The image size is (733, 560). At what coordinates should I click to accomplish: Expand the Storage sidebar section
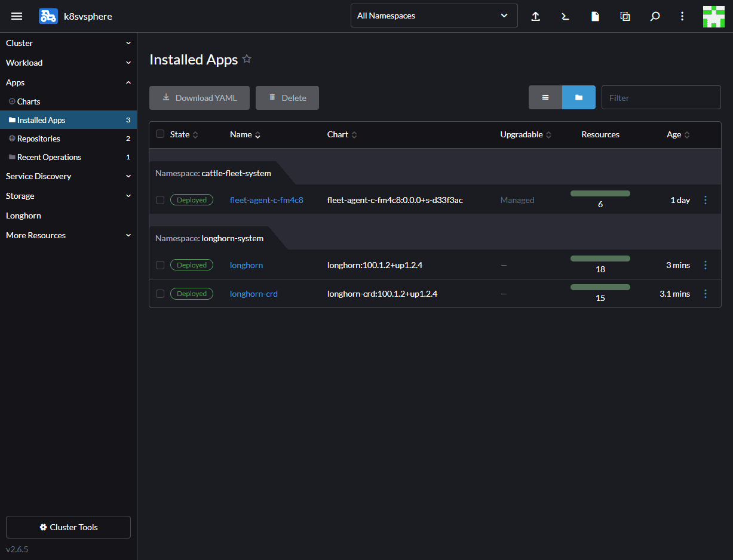(x=68, y=196)
